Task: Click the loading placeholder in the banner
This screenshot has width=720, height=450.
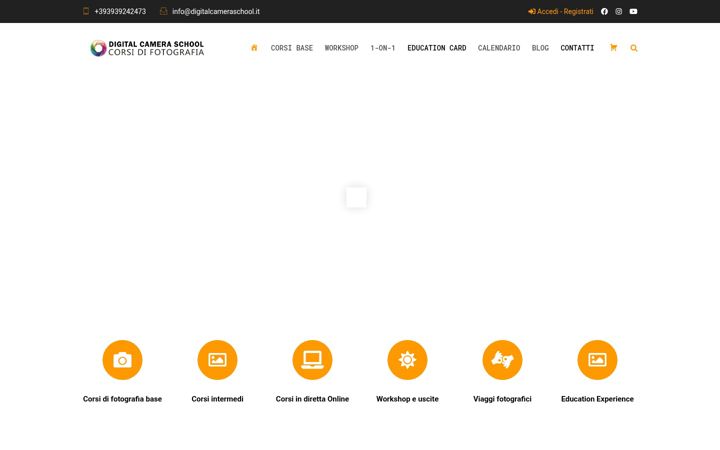Action: [x=356, y=197]
